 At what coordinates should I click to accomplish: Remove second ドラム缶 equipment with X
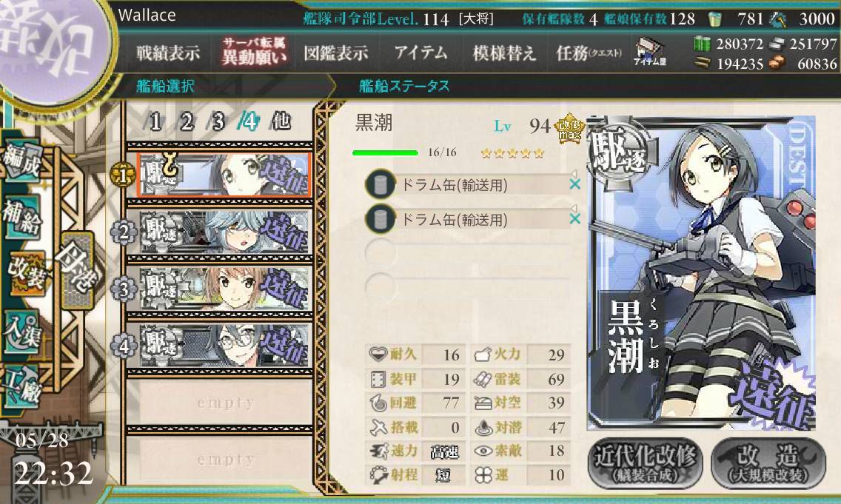point(574,218)
